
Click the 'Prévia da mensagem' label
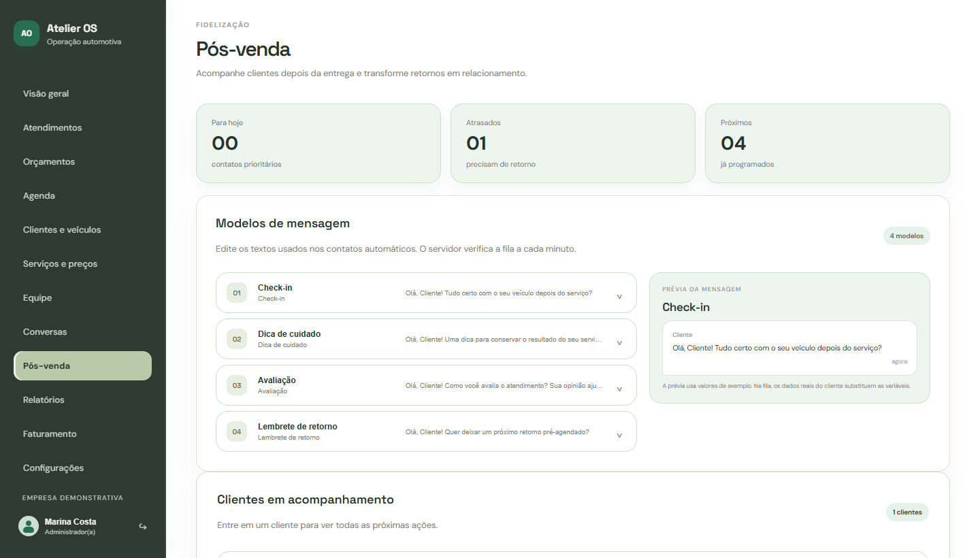[702, 289]
